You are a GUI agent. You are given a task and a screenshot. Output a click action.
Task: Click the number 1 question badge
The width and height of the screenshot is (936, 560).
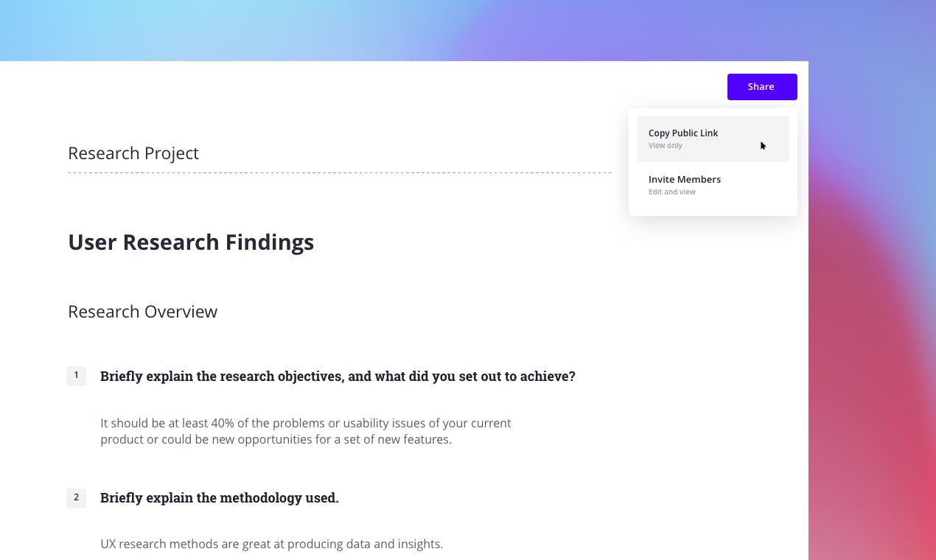[x=76, y=376]
